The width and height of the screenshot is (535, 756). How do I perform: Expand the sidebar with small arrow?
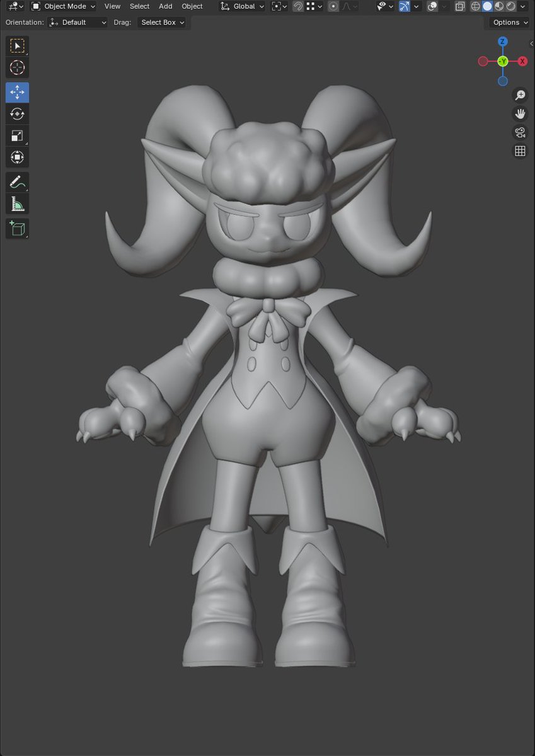[531, 44]
